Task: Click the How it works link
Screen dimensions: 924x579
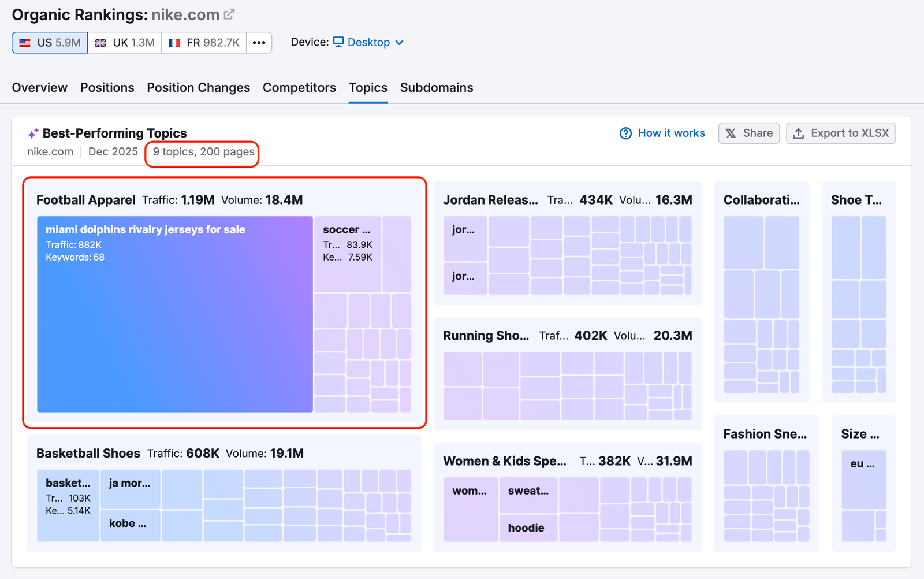Action: [671, 133]
